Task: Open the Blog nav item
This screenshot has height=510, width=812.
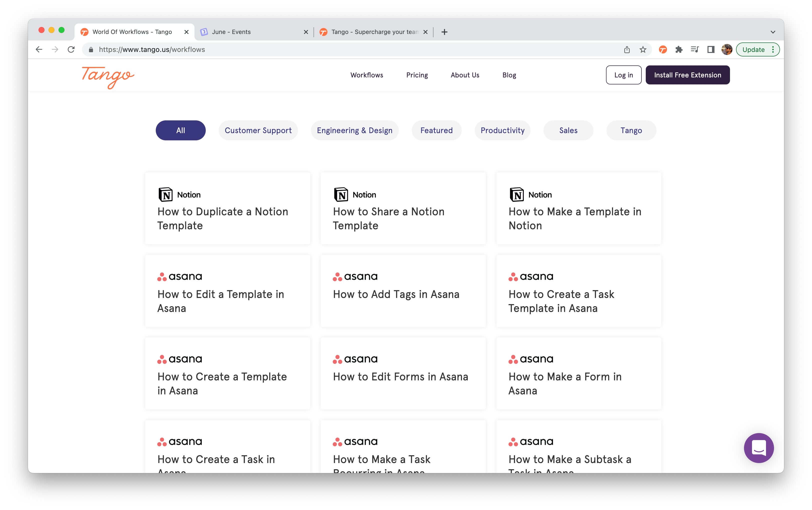Action: coord(509,75)
